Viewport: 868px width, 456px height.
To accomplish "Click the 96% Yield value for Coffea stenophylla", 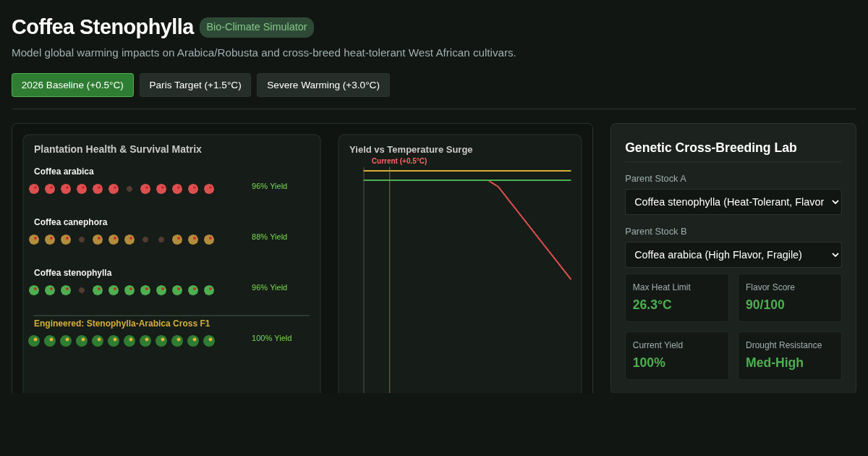I will (269, 287).
